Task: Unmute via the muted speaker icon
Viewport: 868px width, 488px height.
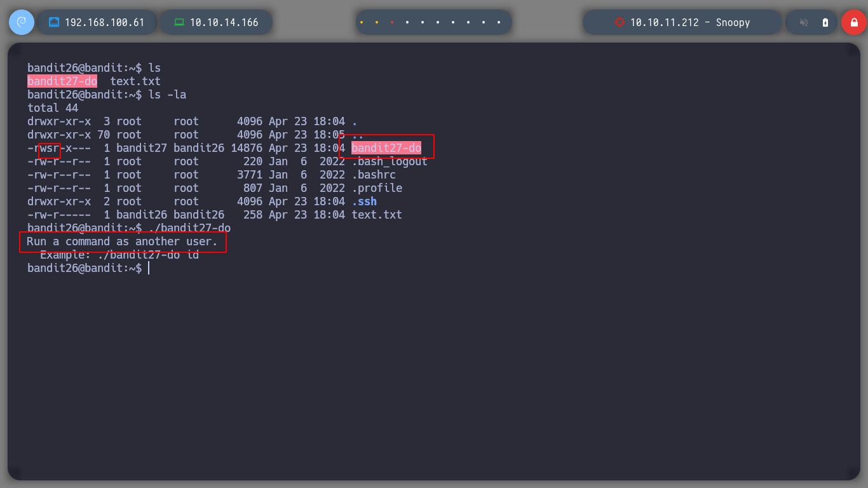Action: (804, 22)
